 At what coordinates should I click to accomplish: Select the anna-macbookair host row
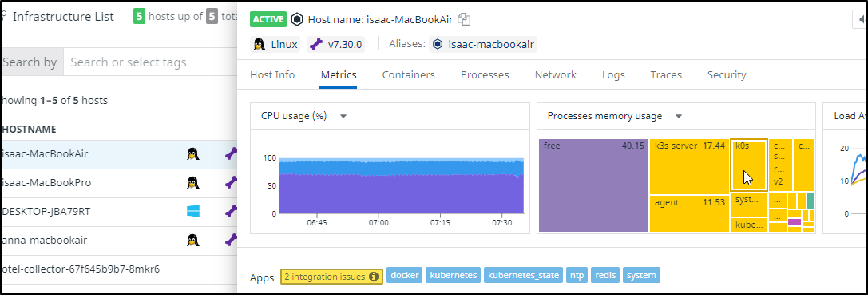coord(118,240)
